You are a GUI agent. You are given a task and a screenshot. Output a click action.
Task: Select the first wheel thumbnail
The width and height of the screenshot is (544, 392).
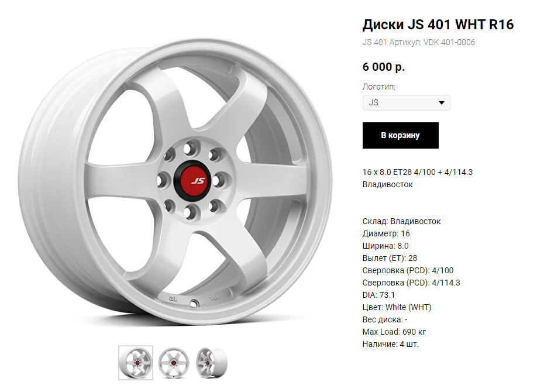(x=136, y=363)
